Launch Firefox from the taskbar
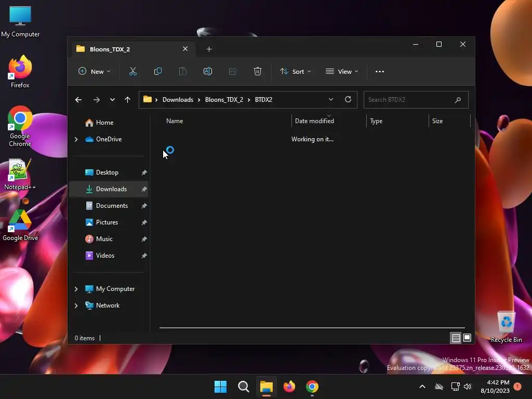The height and width of the screenshot is (399, 532). click(289, 387)
